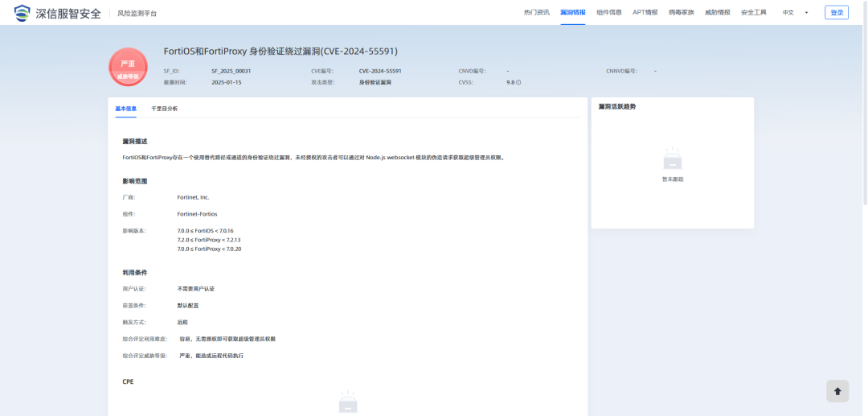Click the page vertical scrollbar
Screen dimensions: 868x416
865,102
